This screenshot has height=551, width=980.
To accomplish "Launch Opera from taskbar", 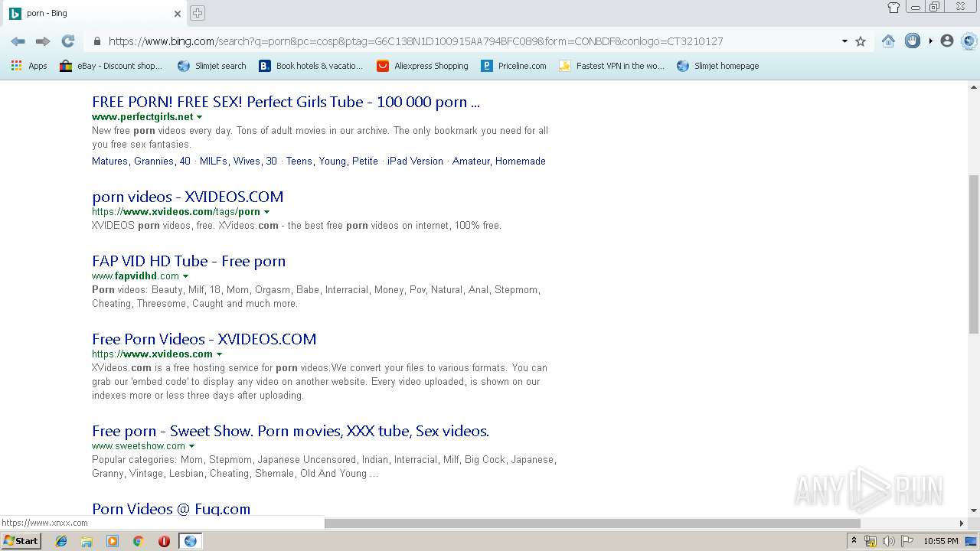I will pos(164,541).
